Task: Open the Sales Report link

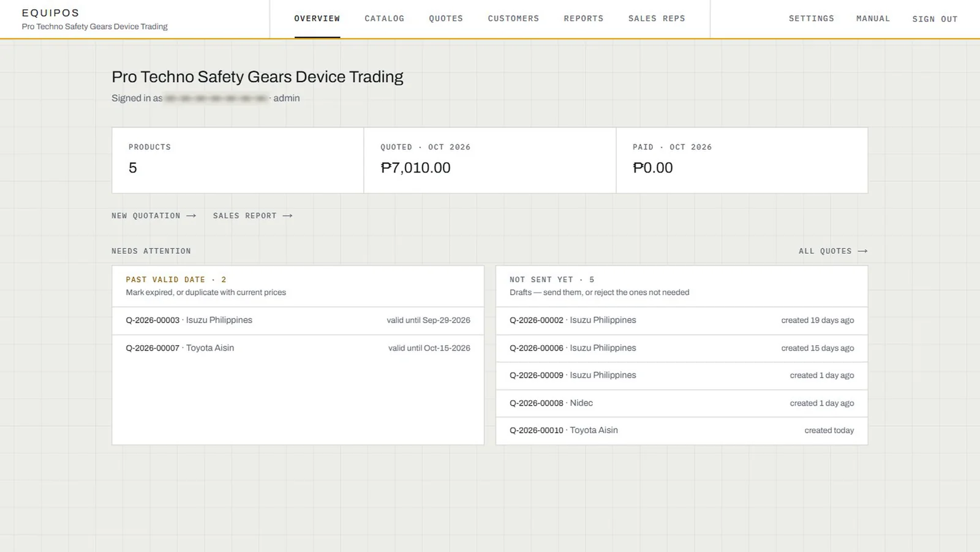Action: (252, 215)
